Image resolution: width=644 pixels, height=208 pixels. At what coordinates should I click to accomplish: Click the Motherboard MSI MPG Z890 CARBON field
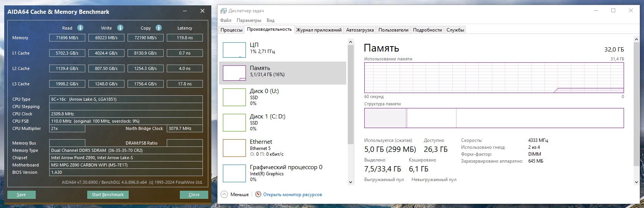tap(126, 165)
